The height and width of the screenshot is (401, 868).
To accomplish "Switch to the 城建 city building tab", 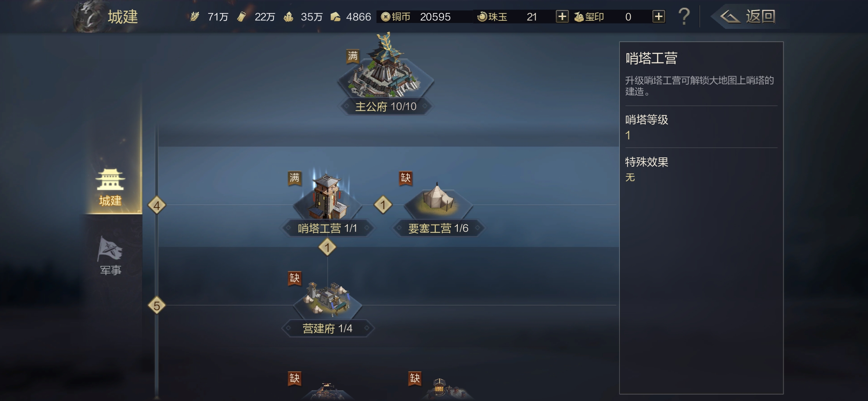I will [110, 188].
